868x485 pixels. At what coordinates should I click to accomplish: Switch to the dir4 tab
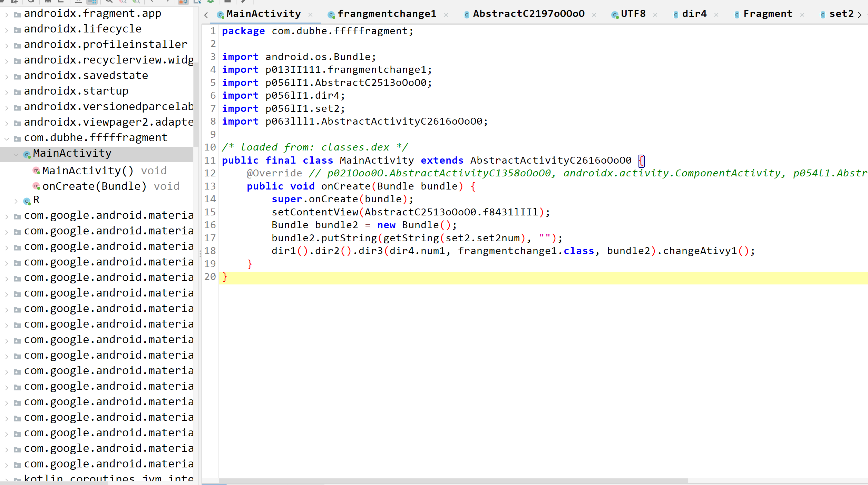694,14
